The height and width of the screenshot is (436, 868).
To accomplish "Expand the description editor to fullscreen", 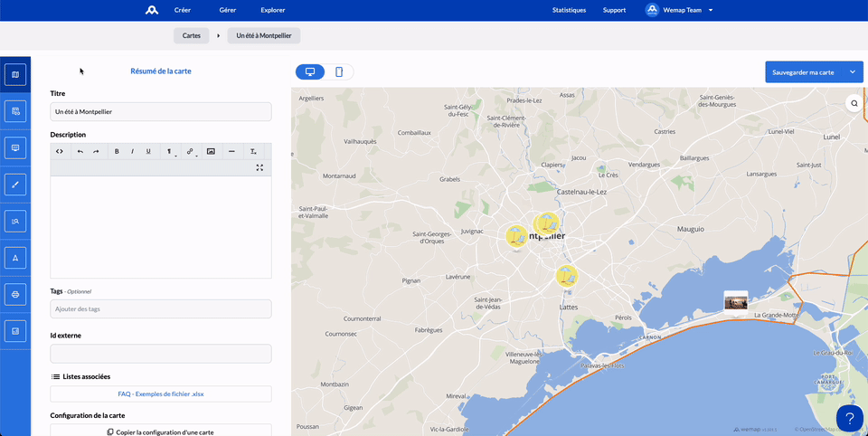I will tap(259, 167).
